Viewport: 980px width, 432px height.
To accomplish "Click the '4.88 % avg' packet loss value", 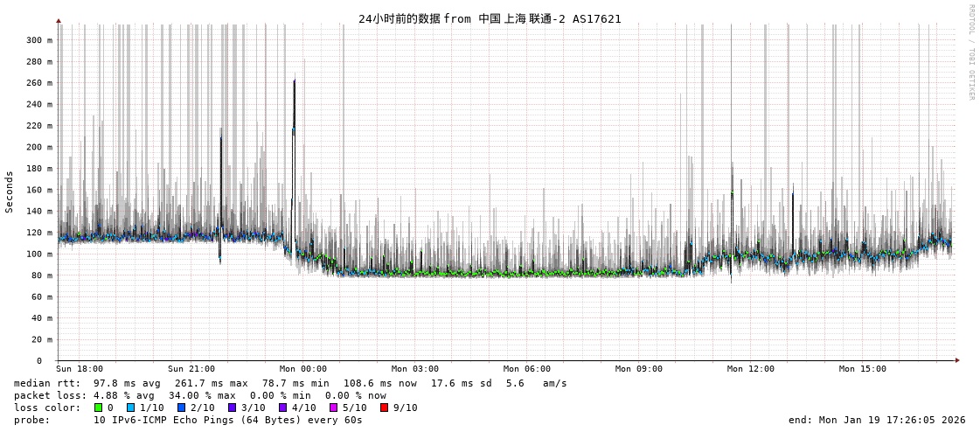I will (124, 395).
